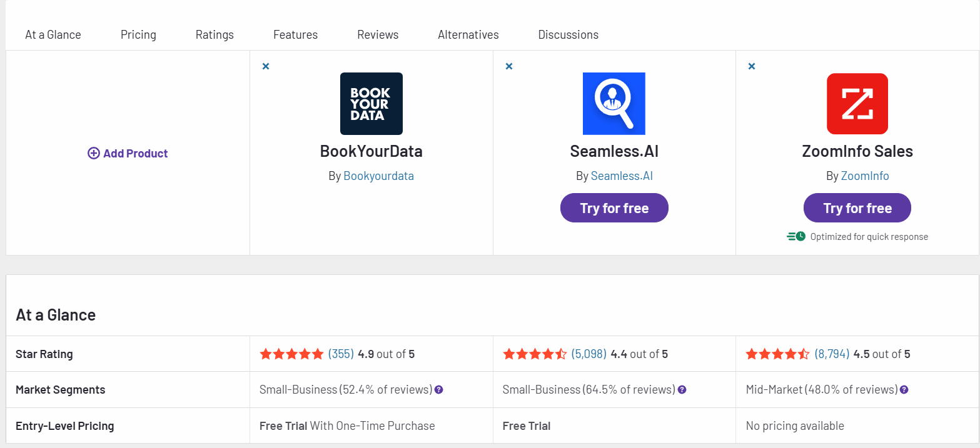This screenshot has height=448, width=980.
Task: Click info icon next to Mid-Market (48.0% of reviews)
Action: [x=904, y=390]
